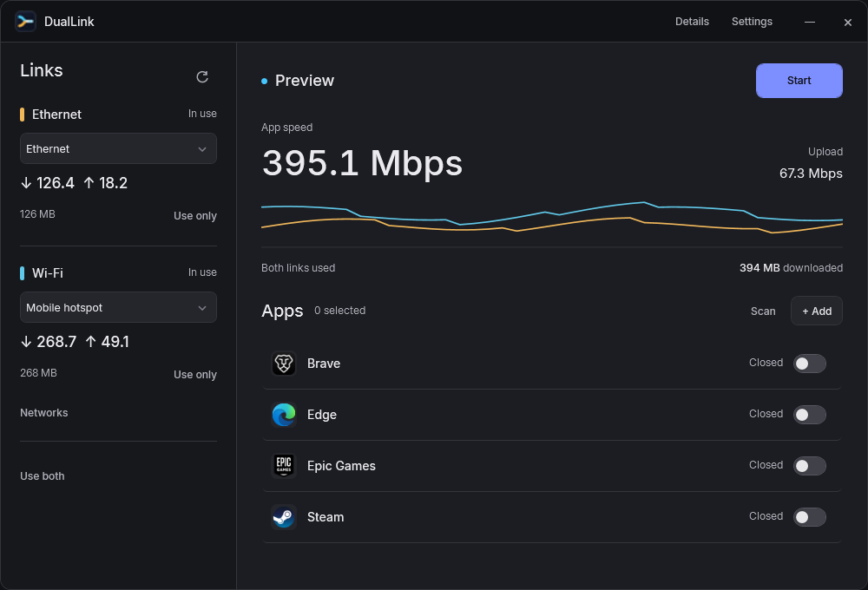
Task: Click the Ethernet upload arrow icon
Action: pos(89,183)
